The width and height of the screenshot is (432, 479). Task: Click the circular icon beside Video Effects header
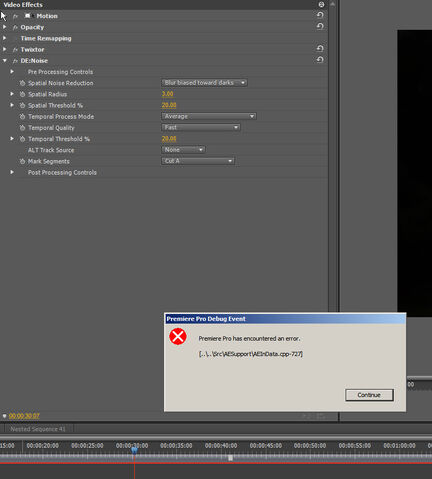(x=321, y=4)
